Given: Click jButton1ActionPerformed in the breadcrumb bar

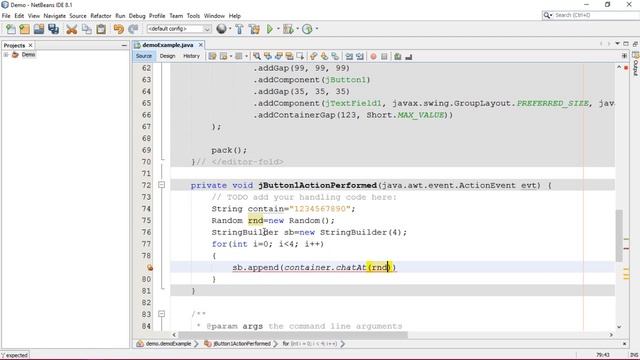Looking at the screenshot, I should click(x=242, y=344).
